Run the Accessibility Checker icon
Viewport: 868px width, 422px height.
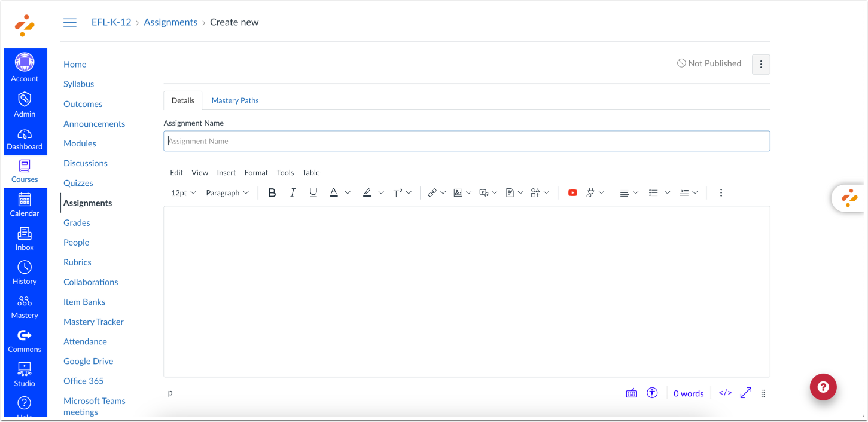[x=652, y=393]
